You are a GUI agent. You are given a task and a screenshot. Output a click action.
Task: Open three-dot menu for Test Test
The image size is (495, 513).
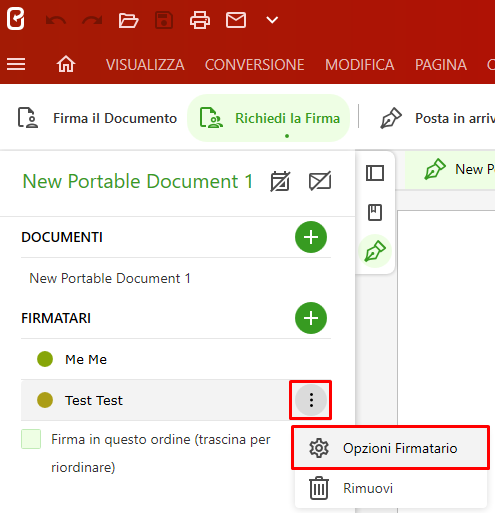[x=311, y=400]
